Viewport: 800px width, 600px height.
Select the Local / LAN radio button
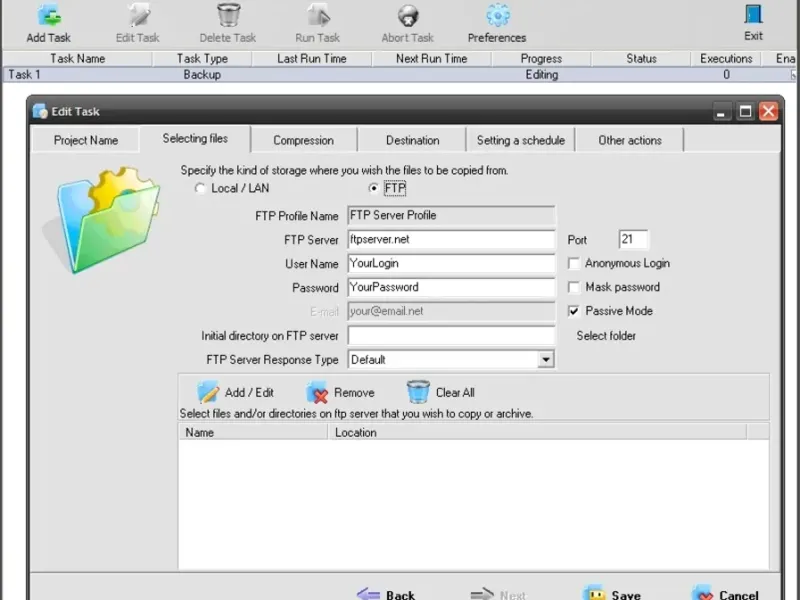[200, 188]
